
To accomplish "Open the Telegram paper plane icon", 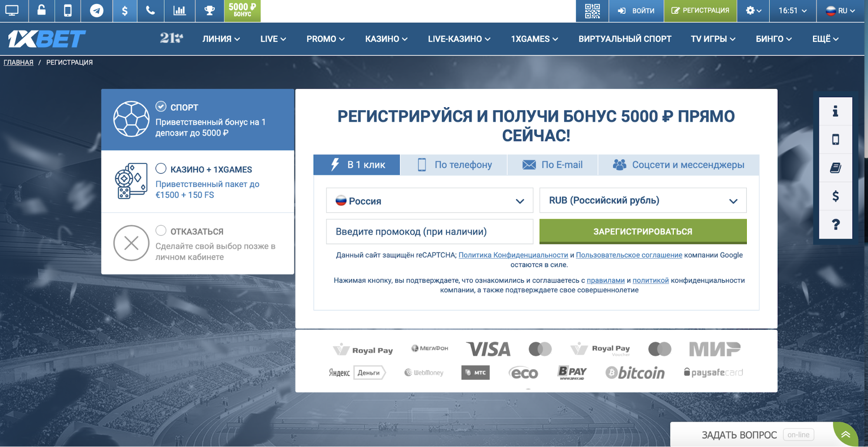I will pos(96,10).
